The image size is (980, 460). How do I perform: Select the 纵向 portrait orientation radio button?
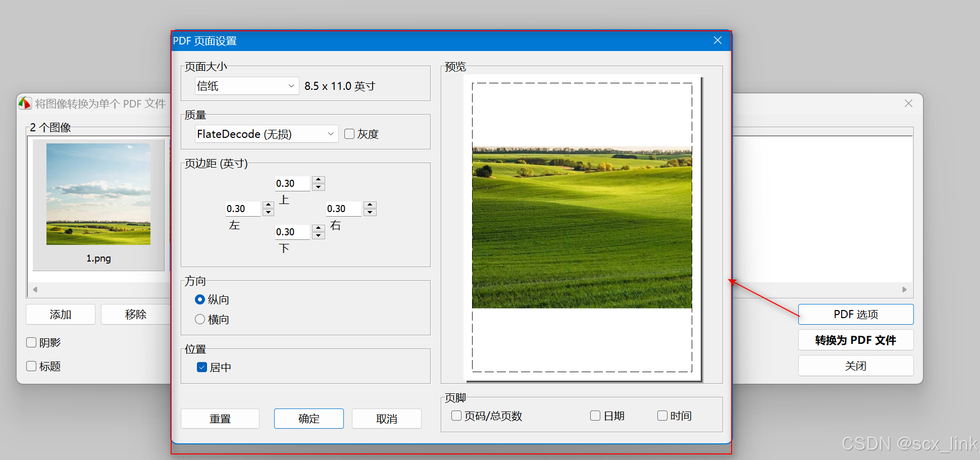pyautogui.click(x=200, y=299)
